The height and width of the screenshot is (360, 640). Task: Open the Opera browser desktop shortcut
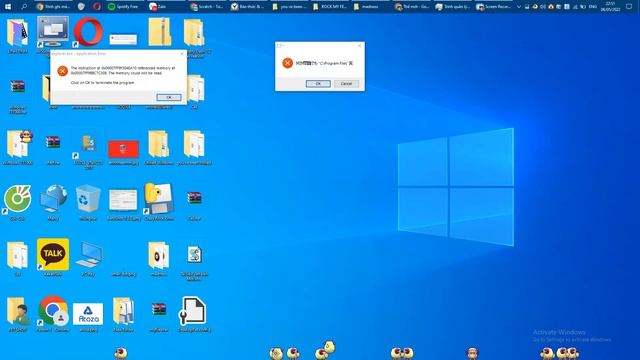coord(88,32)
